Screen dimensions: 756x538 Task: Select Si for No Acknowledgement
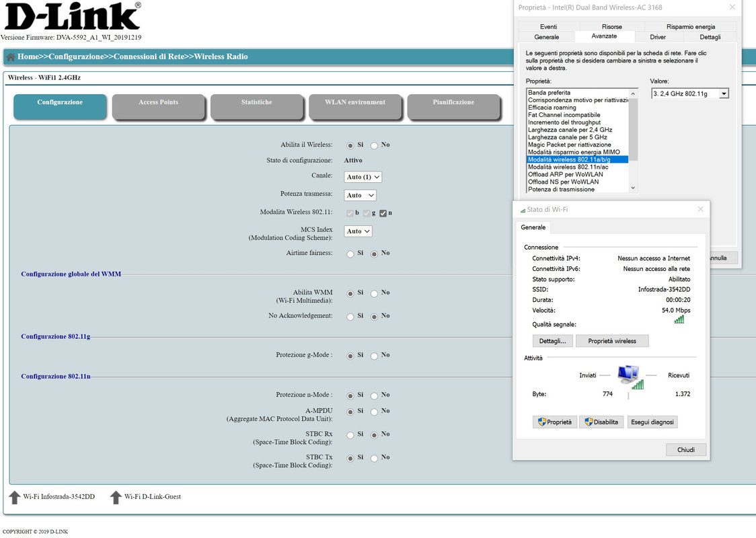(350, 317)
